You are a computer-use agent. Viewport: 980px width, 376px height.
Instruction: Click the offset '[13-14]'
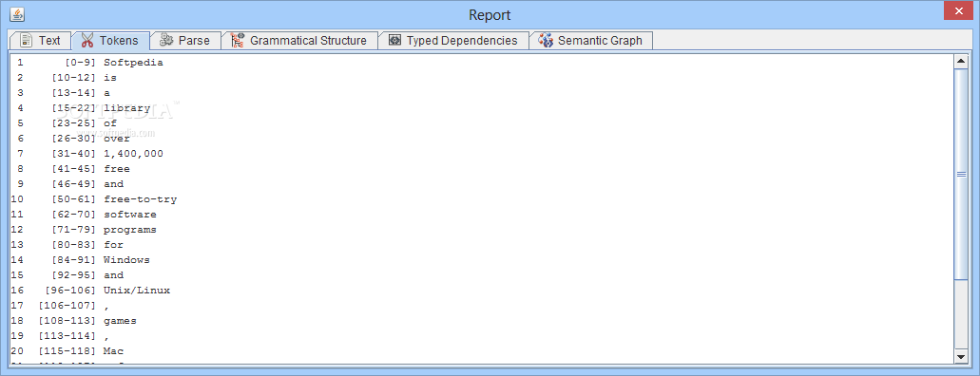(x=74, y=93)
